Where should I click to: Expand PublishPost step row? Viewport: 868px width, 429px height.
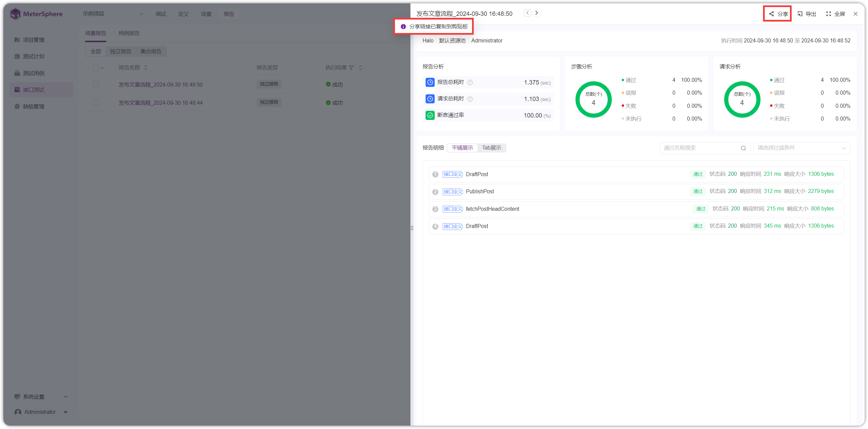[x=636, y=192]
